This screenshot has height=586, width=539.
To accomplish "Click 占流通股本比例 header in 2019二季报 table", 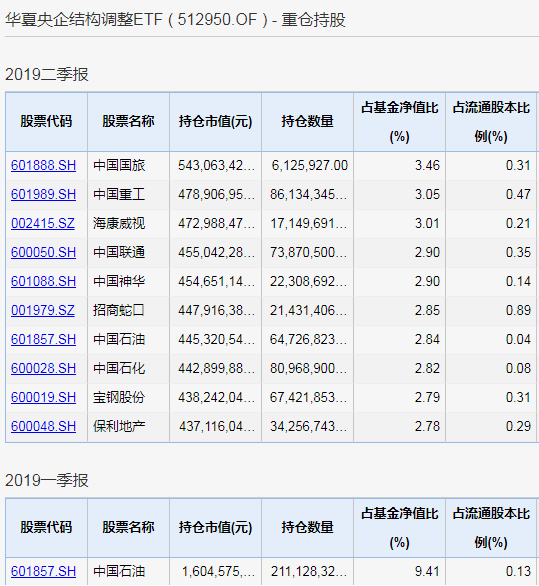I will pos(491,122).
